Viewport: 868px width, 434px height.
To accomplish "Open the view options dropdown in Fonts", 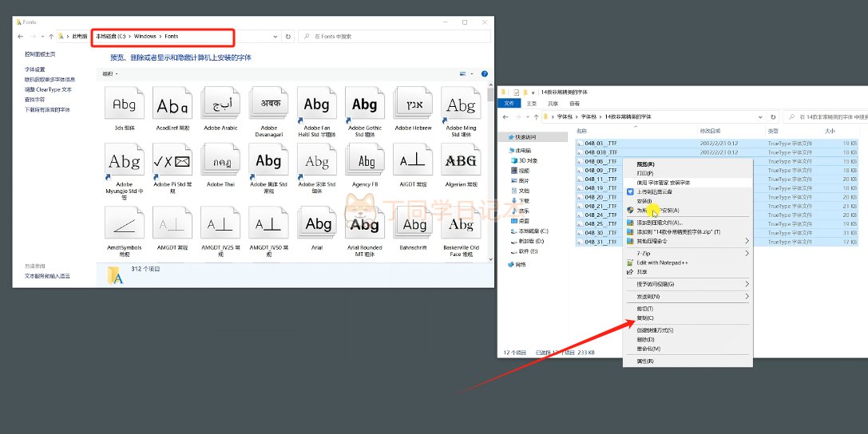I will pos(472,73).
